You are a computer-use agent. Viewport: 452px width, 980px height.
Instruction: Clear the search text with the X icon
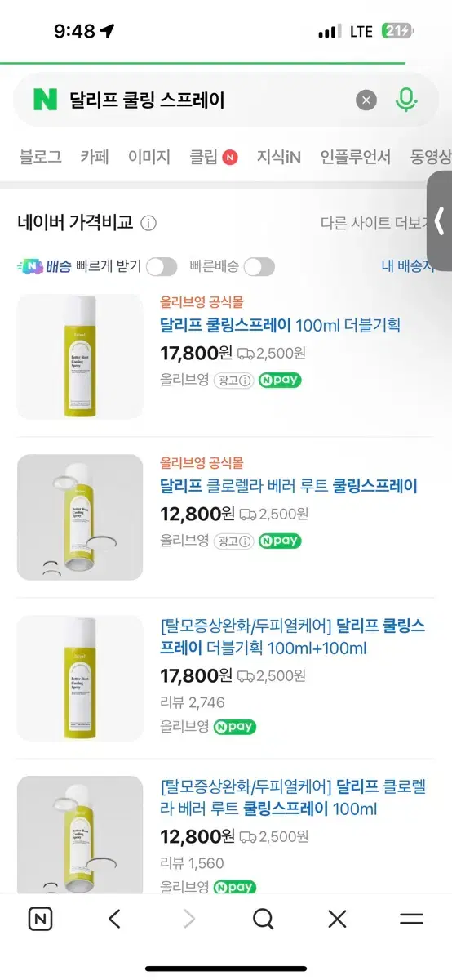pyautogui.click(x=366, y=100)
